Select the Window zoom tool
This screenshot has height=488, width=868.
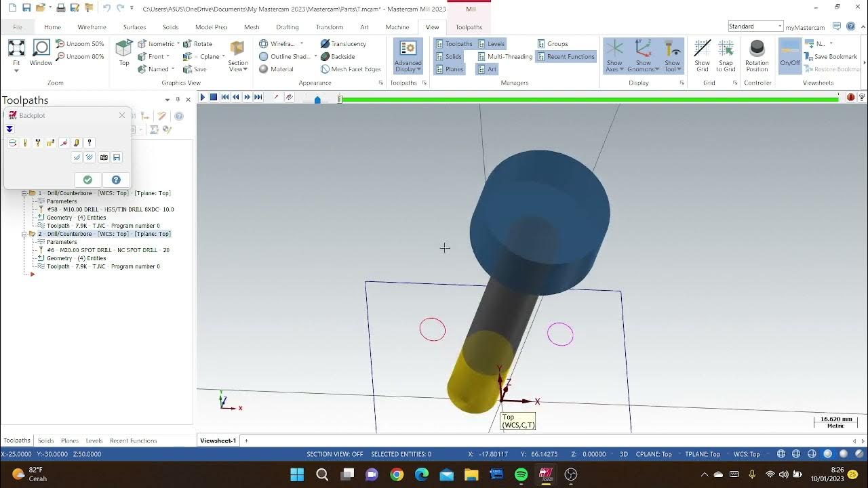(x=41, y=53)
